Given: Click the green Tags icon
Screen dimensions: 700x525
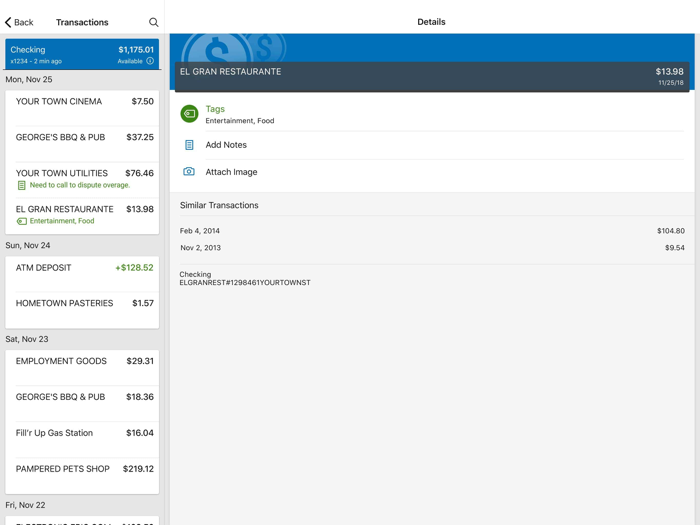Looking at the screenshot, I should click(x=189, y=114).
